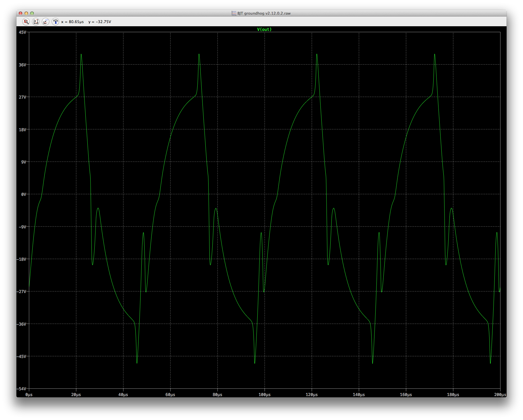Click the add traces icon
The width and height of the screenshot is (523, 420).
pos(46,22)
